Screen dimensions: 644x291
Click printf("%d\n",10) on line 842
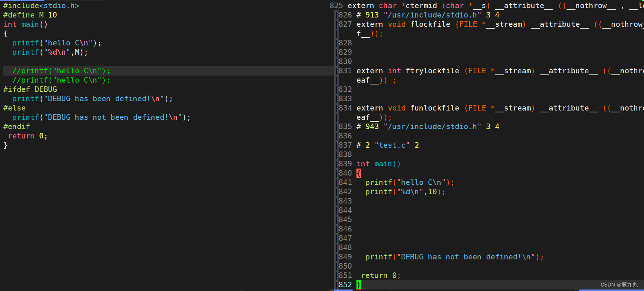pyautogui.click(x=406, y=192)
